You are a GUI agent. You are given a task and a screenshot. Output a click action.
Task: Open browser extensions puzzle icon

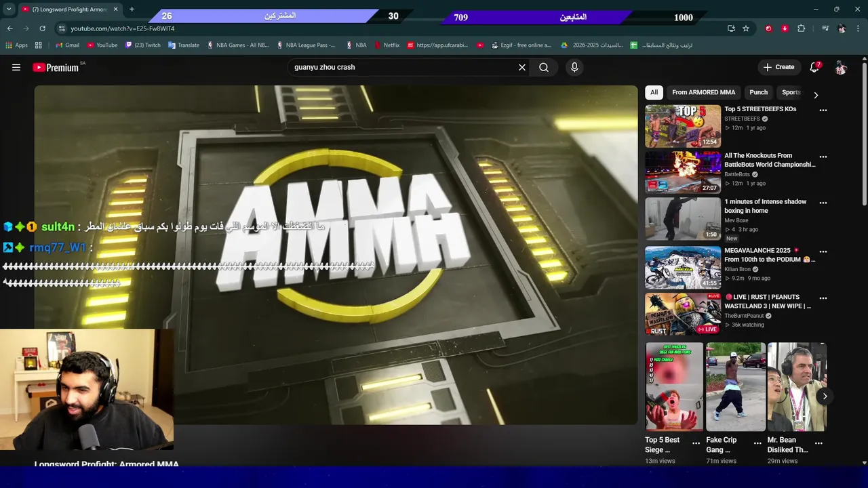(802, 28)
